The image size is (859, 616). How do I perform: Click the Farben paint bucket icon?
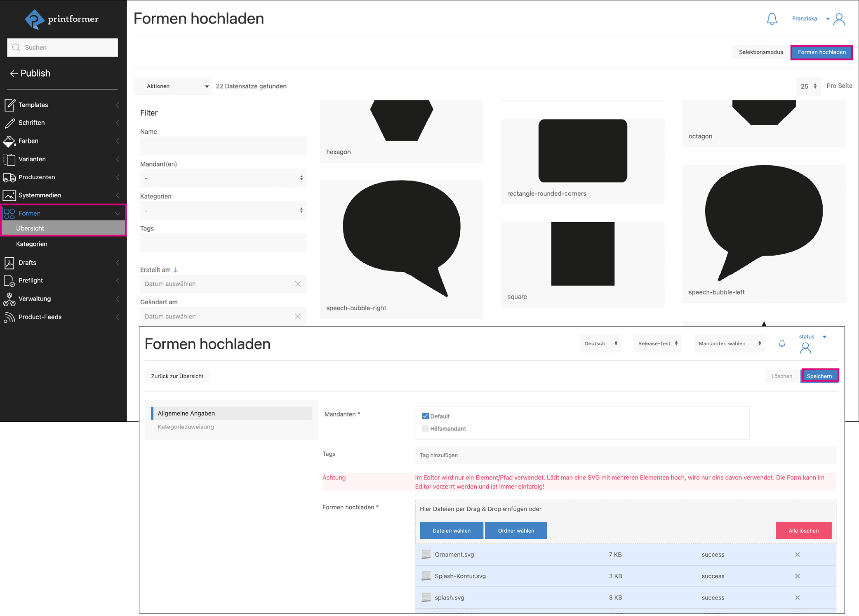pyautogui.click(x=9, y=141)
